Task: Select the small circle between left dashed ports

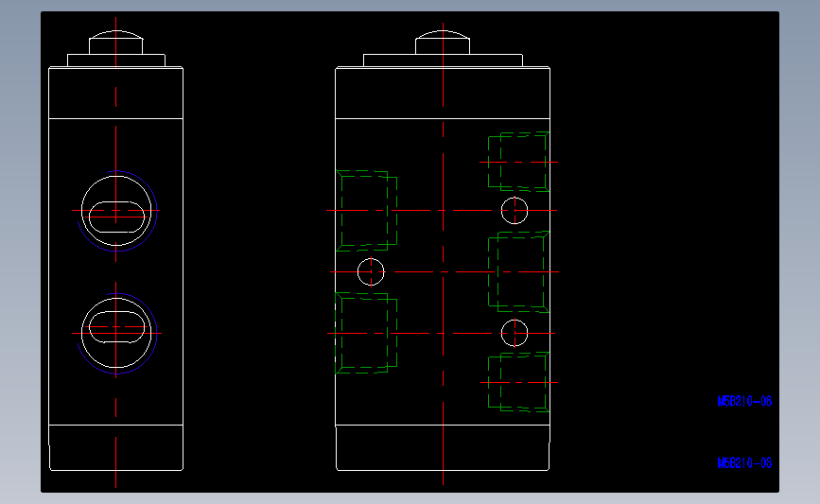Action: tap(371, 272)
